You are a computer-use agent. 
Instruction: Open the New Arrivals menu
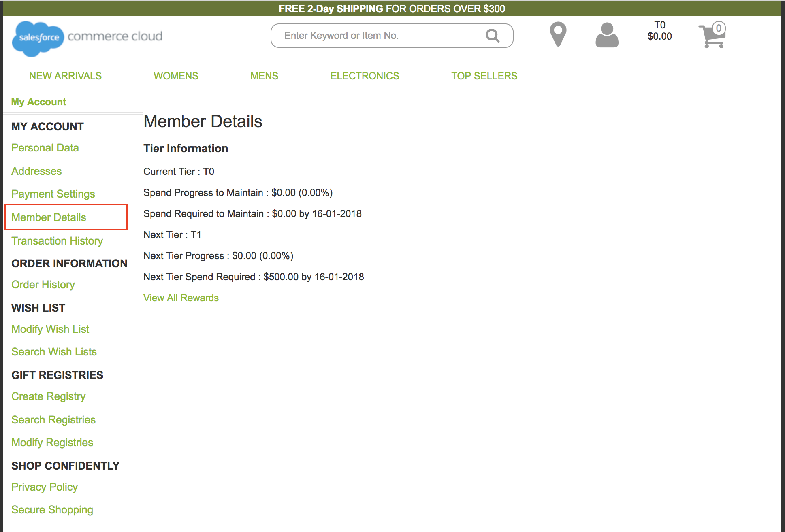[65, 76]
